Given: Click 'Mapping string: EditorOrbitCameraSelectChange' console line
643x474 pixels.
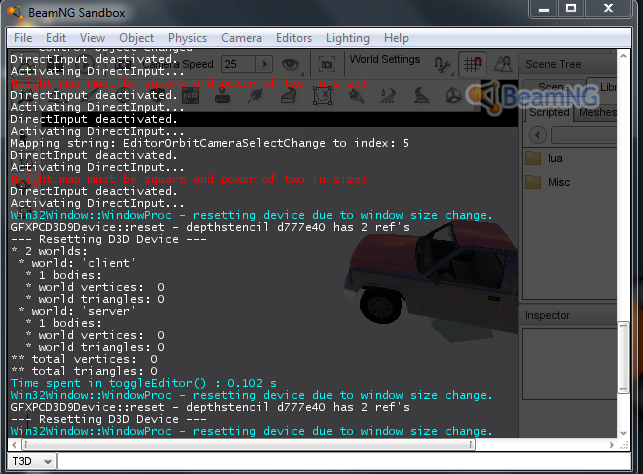Looking at the screenshot, I should [209, 143].
